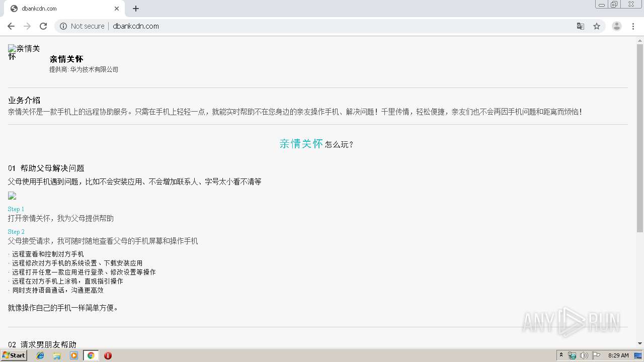Click the text 打开亲情关怀，我为父母提供帮助

tap(61, 218)
